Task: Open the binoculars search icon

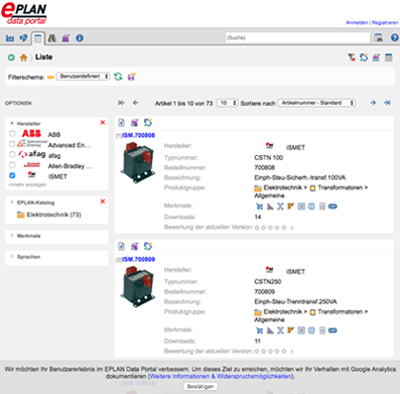Action: point(52,38)
